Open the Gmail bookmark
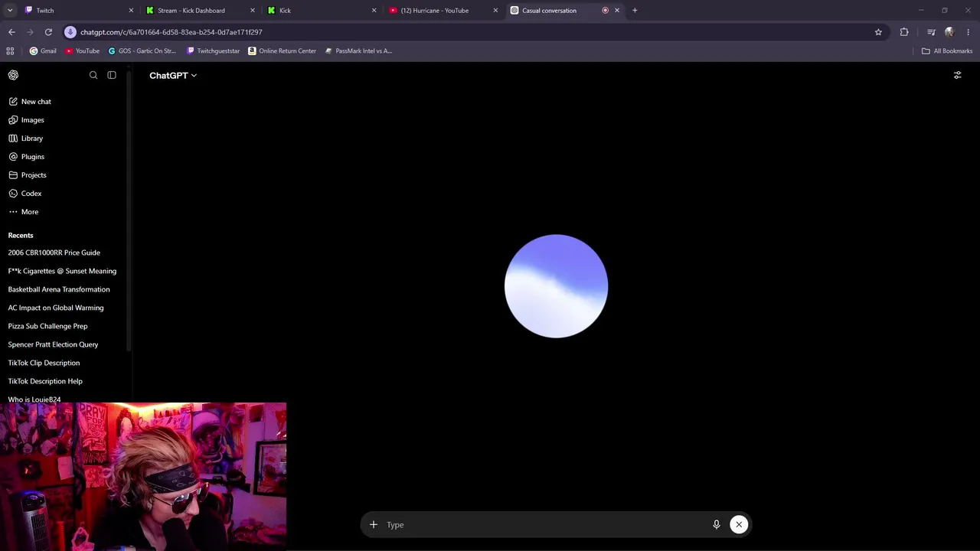This screenshot has width=980, height=551. [x=43, y=51]
